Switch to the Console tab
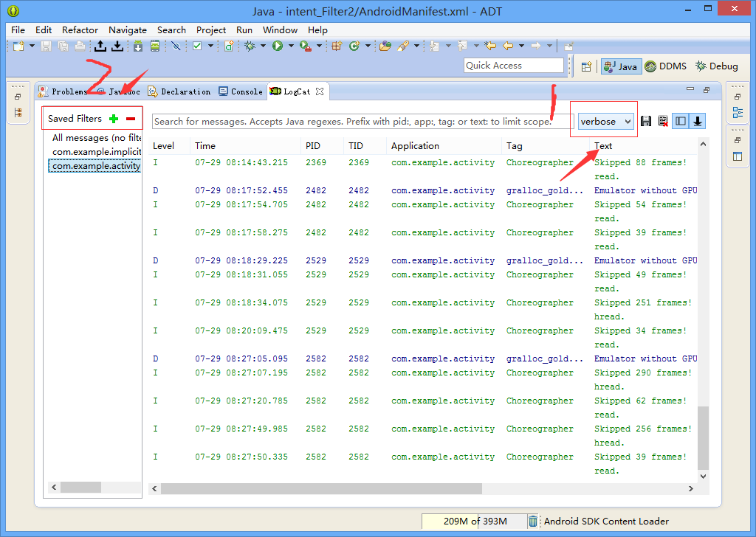This screenshot has width=756, height=537. [241, 91]
